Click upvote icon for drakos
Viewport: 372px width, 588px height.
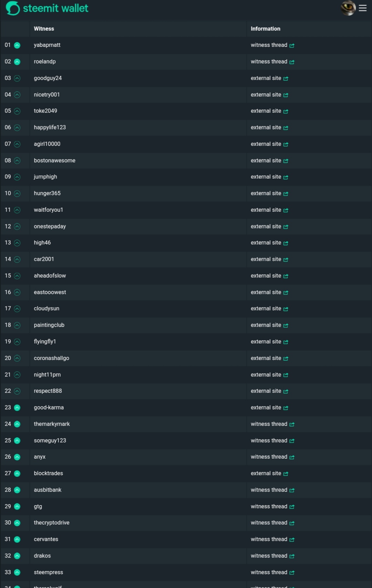tap(17, 556)
